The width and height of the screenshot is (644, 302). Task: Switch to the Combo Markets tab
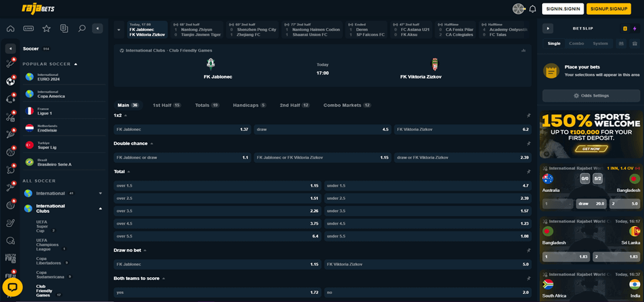click(347, 105)
